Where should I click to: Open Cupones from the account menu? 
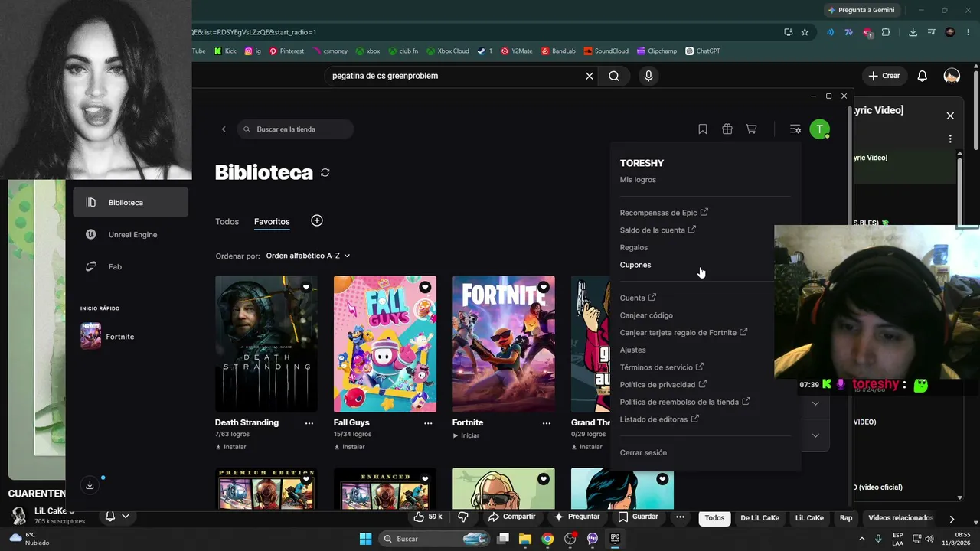click(635, 265)
